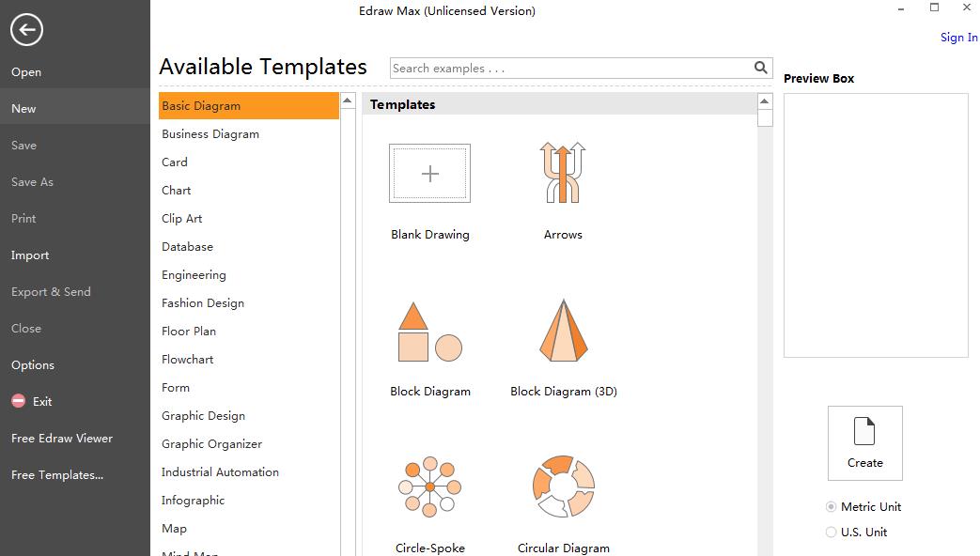This screenshot has width=980, height=556.
Task: Select Metric Unit radio button
Action: (x=831, y=506)
